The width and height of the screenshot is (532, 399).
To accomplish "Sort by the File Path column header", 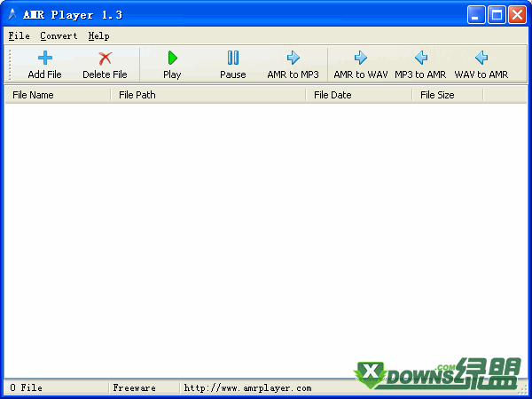I will click(208, 95).
